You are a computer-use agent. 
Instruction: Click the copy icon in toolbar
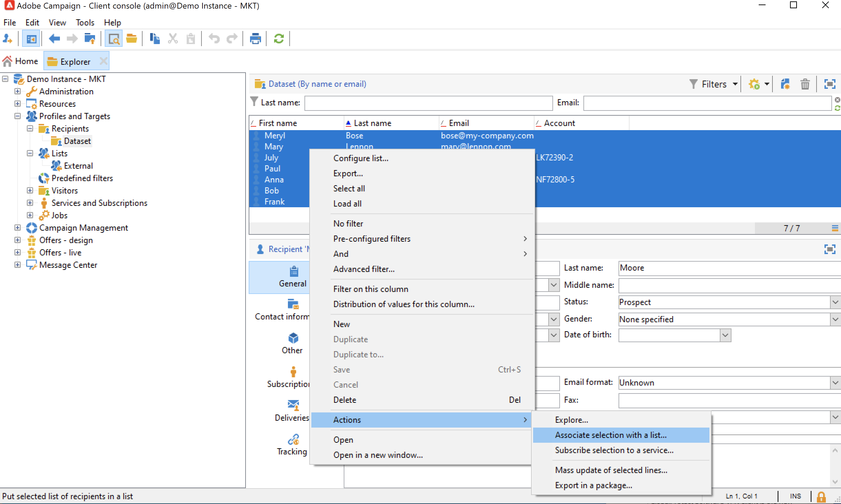[x=155, y=39]
